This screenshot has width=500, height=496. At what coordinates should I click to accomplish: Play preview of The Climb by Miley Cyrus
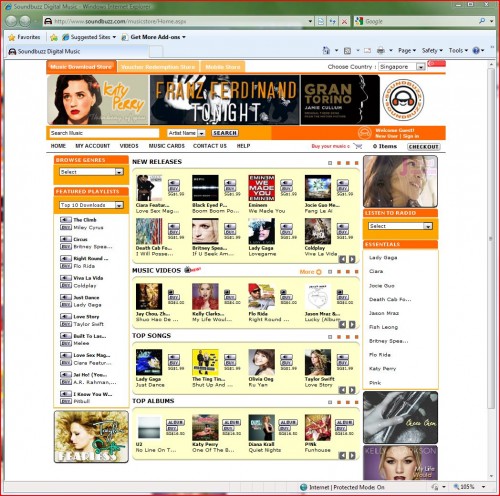click(x=65, y=220)
